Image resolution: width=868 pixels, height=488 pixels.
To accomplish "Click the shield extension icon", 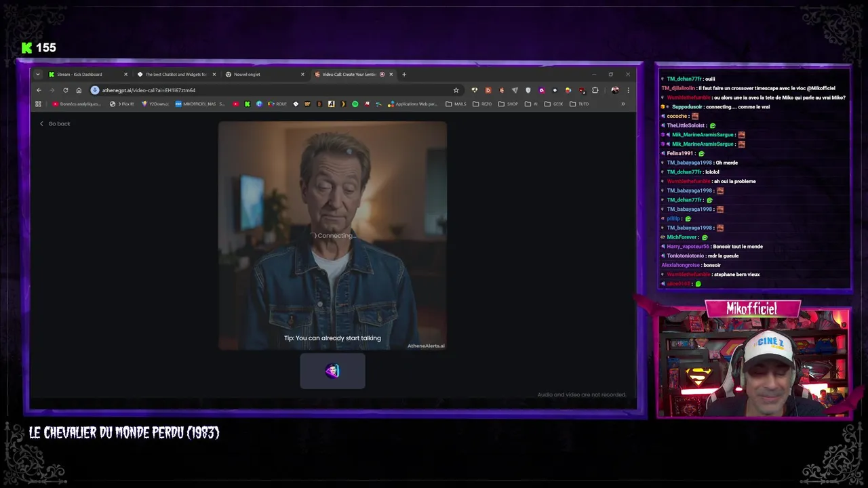I will [528, 90].
